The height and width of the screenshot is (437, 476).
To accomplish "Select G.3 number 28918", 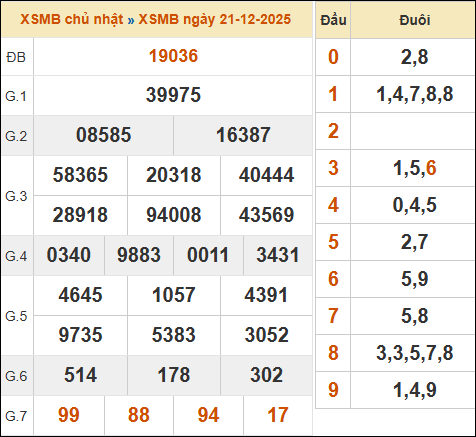I will point(80,215).
